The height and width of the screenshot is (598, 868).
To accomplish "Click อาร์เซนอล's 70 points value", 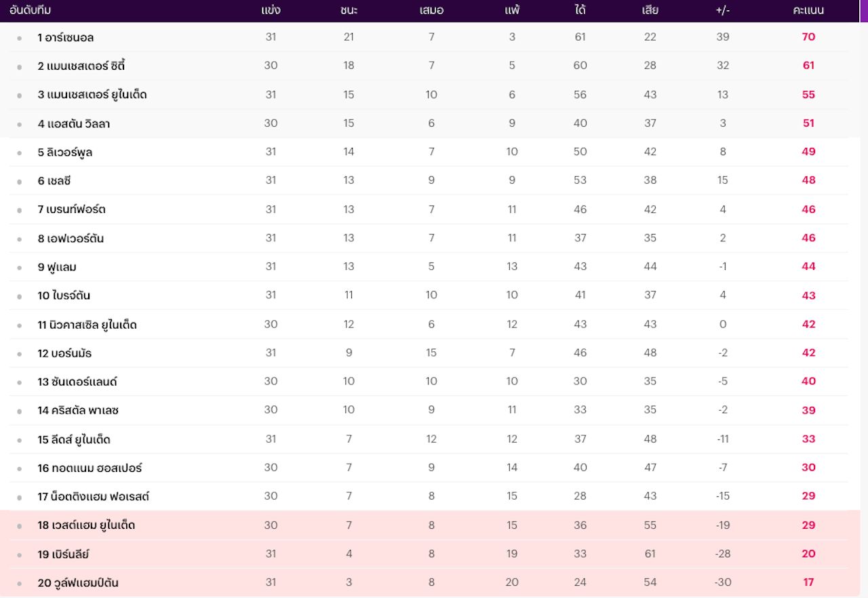I will (x=808, y=37).
